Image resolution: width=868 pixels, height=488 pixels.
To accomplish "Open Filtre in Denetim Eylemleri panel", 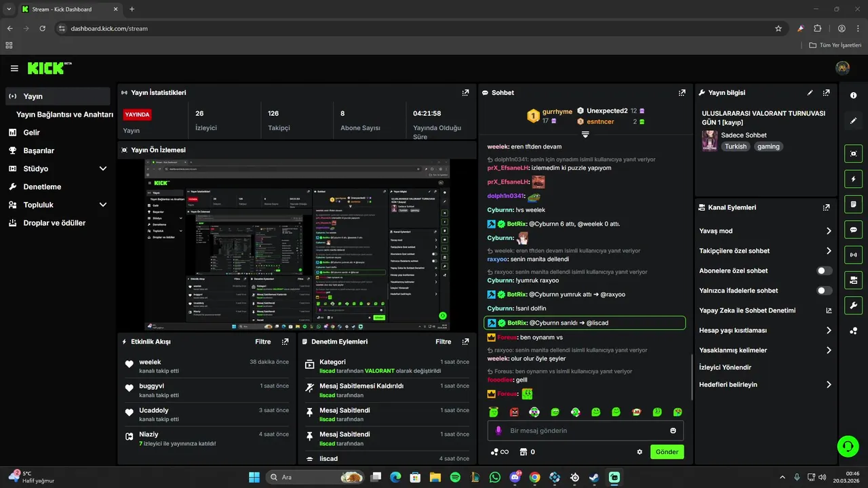I will 443,342.
